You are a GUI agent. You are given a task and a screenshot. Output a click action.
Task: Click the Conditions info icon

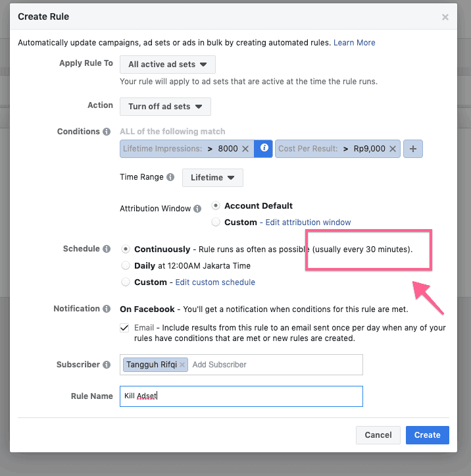(x=107, y=132)
